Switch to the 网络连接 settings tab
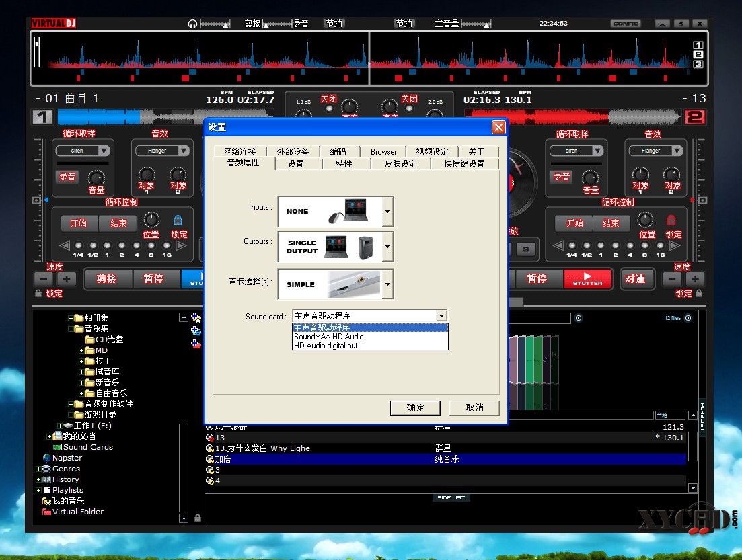This screenshot has height=560, width=742. [x=240, y=151]
